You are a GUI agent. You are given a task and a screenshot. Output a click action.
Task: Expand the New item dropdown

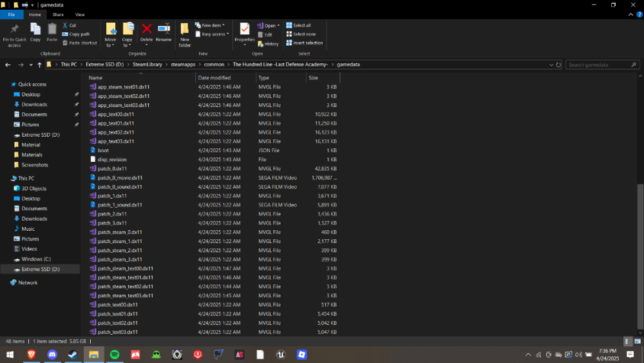(210, 26)
